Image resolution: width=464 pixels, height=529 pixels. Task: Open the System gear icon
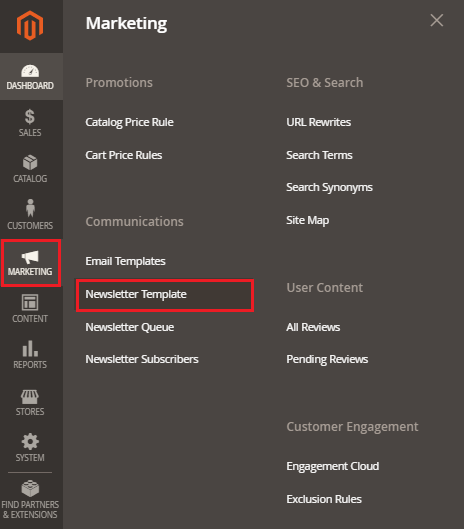pos(30,442)
